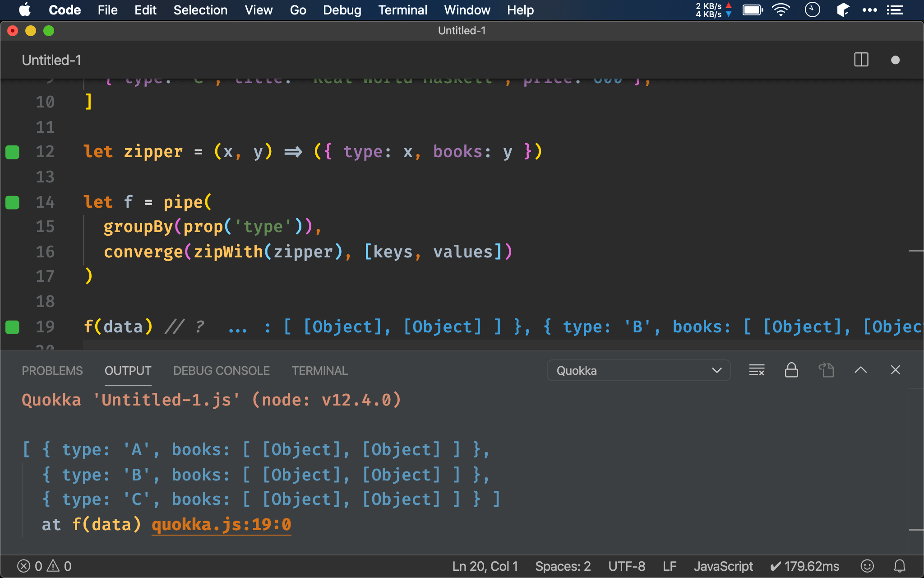Image resolution: width=924 pixels, height=578 pixels.
Task: Open the output log file icon
Action: pos(826,370)
